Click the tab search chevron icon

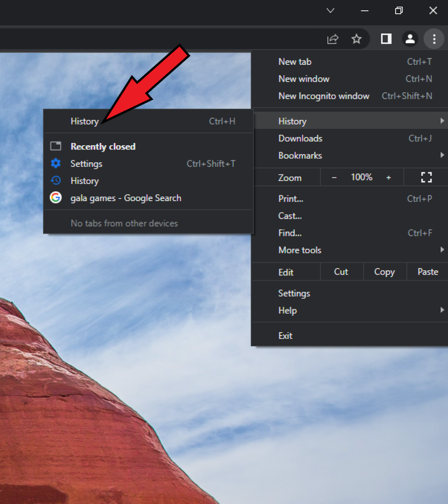click(x=330, y=11)
